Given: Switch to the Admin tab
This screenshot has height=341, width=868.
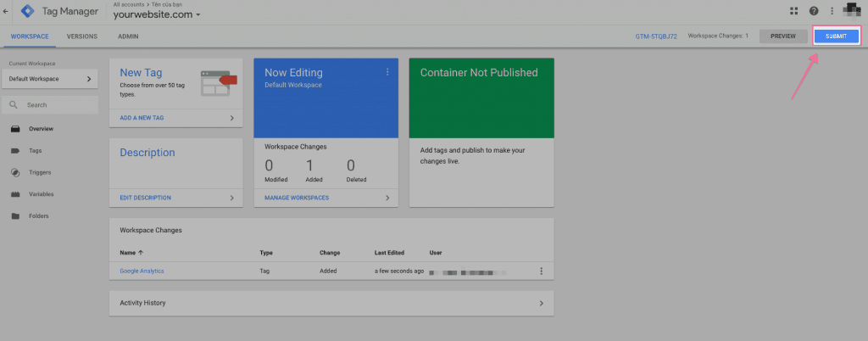Looking at the screenshot, I should pyautogui.click(x=128, y=36).
